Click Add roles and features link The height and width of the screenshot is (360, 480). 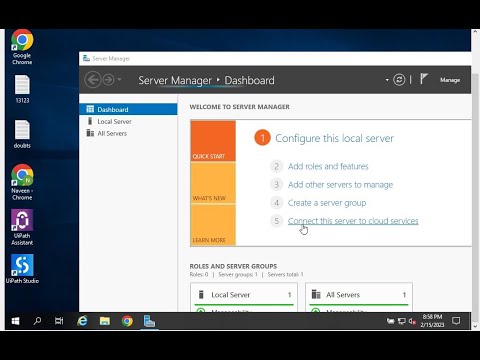pyautogui.click(x=328, y=166)
